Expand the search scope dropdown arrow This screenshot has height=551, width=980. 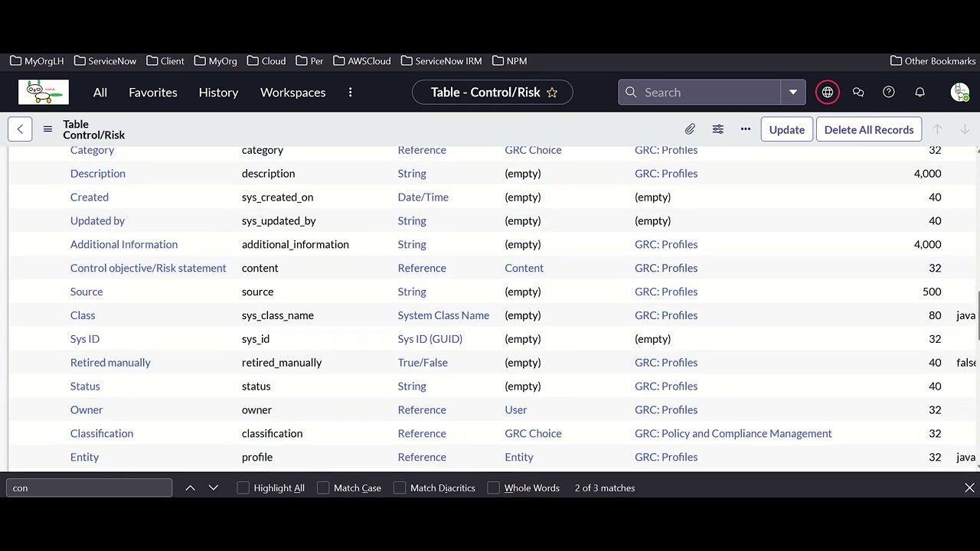793,93
